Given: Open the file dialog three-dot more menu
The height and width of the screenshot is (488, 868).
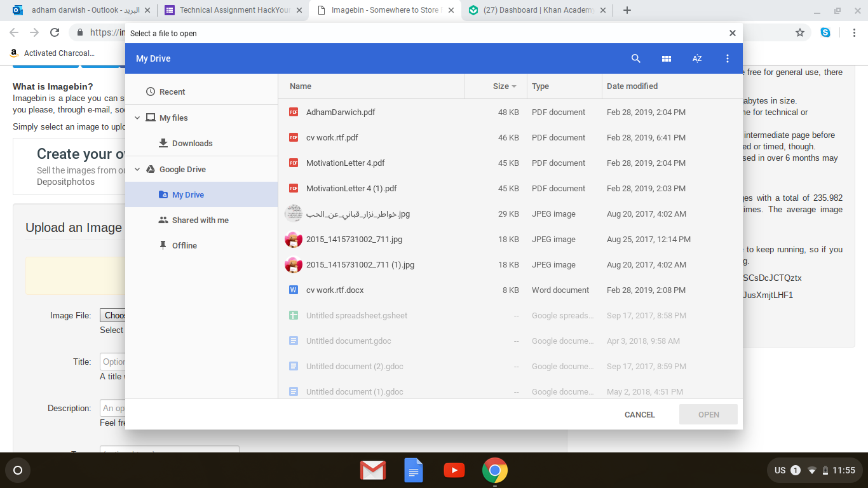Looking at the screenshot, I should 728,58.
